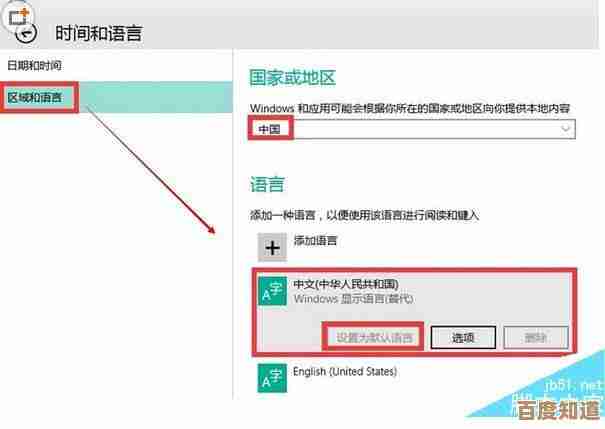Viewport: 605px width, 429px height.
Task: Go back using the circled arrow icon
Action: [x=26, y=34]
